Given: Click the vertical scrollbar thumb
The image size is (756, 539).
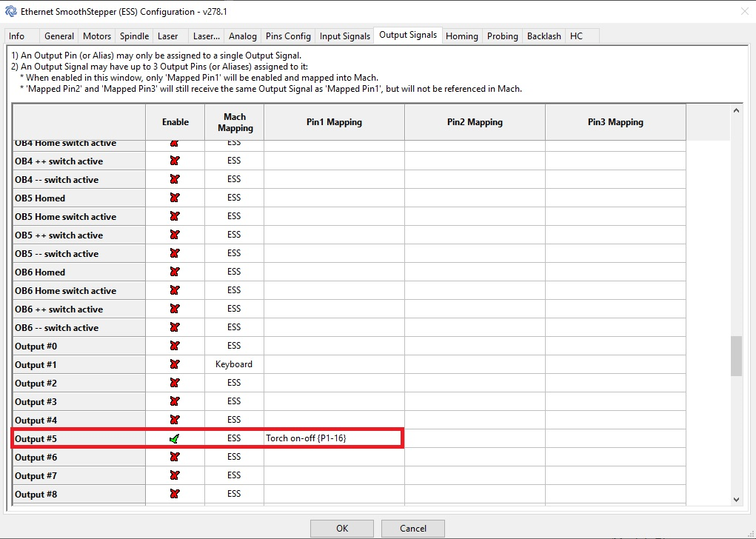Looking at the screenshot, I should (737, 355).
